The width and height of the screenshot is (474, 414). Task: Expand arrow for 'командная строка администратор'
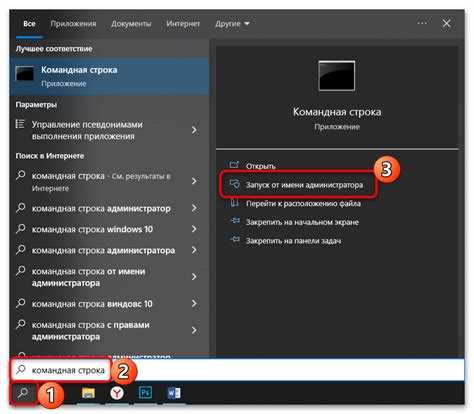(x=194, y=209)
